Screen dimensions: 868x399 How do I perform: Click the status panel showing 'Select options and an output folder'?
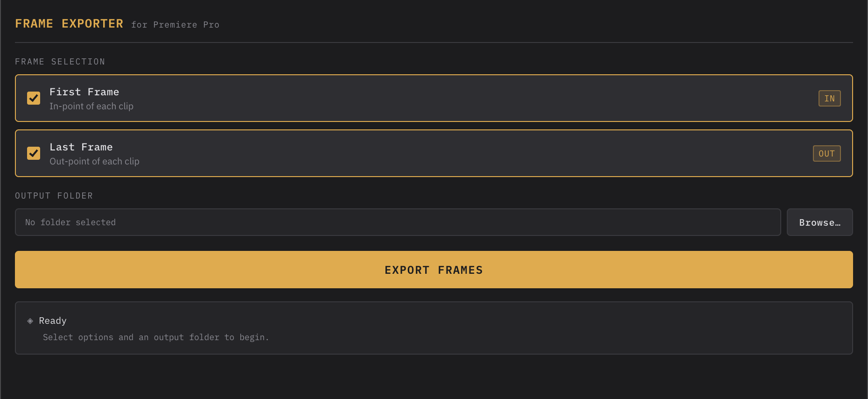point(434,328)
